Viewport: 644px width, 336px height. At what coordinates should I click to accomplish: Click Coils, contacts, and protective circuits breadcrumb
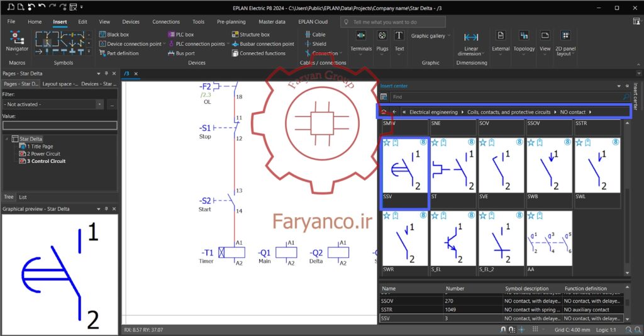coord(508,112)
